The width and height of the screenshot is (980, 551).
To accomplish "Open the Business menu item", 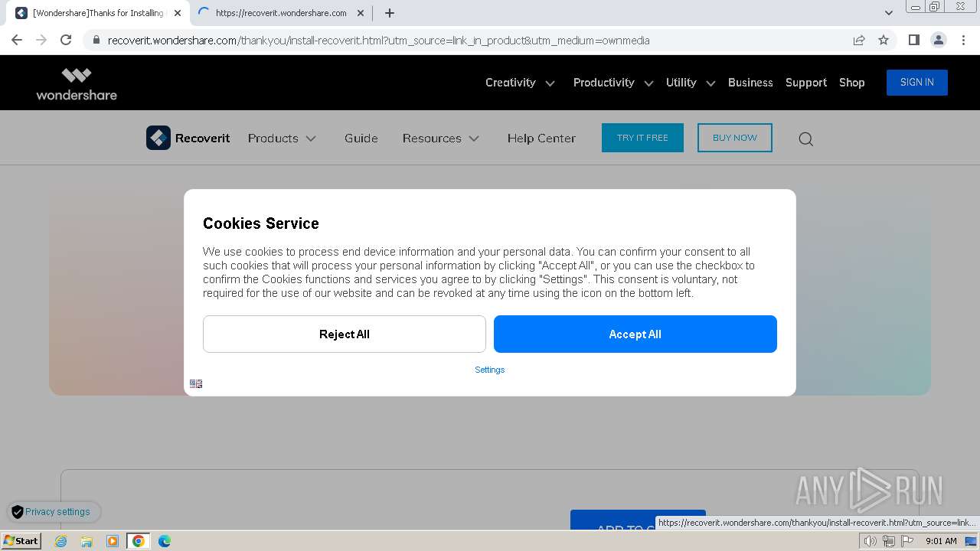I will (750, 83).
